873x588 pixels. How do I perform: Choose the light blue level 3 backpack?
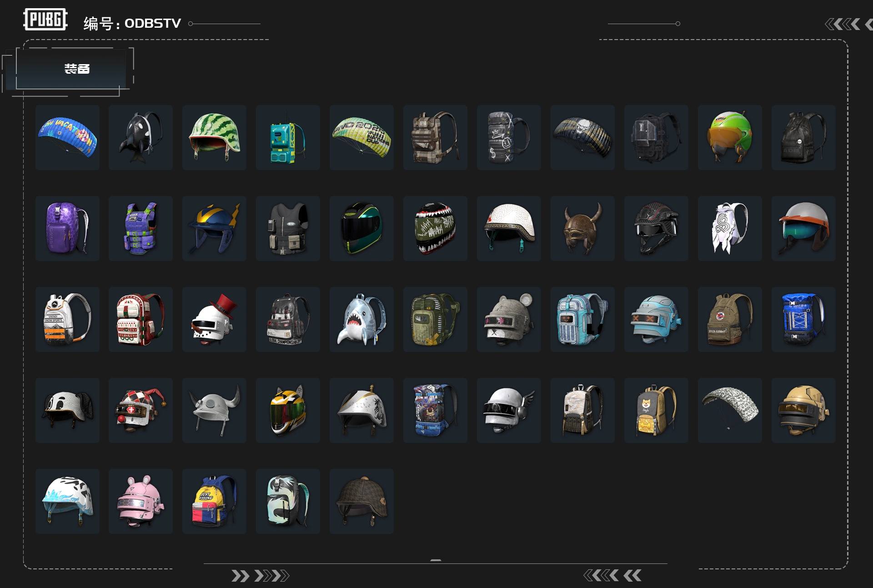(x=583, y=319)
